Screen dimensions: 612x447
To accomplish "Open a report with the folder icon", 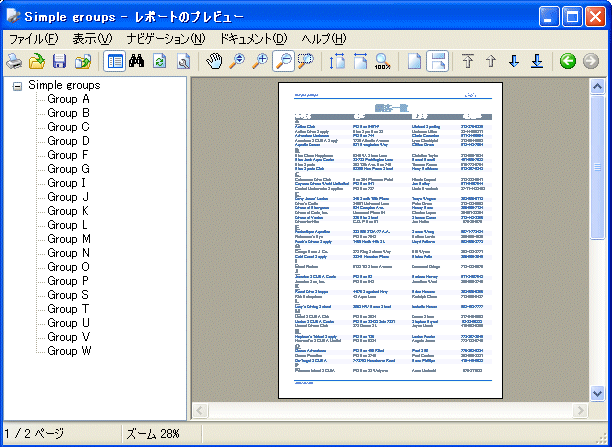I will (x=37, y=61).
